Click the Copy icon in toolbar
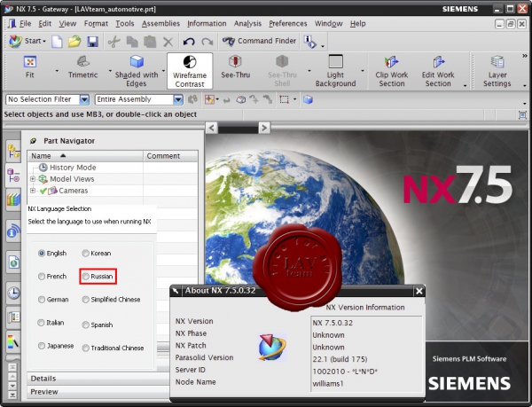 (x=132, y=42)
